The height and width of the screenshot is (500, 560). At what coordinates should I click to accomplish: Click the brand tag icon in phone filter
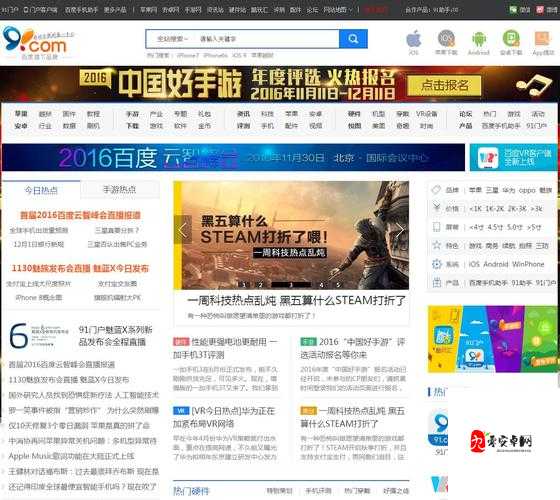(436, 190)
